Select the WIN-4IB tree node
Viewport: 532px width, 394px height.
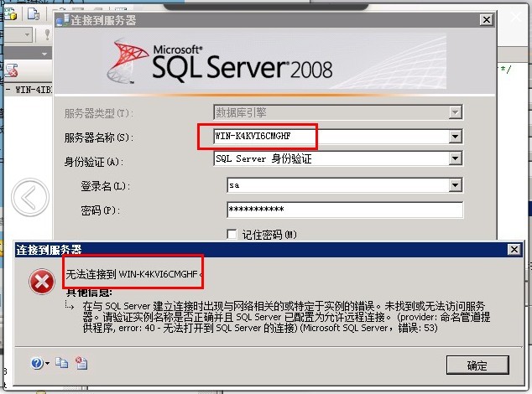[x=34, y=90]
